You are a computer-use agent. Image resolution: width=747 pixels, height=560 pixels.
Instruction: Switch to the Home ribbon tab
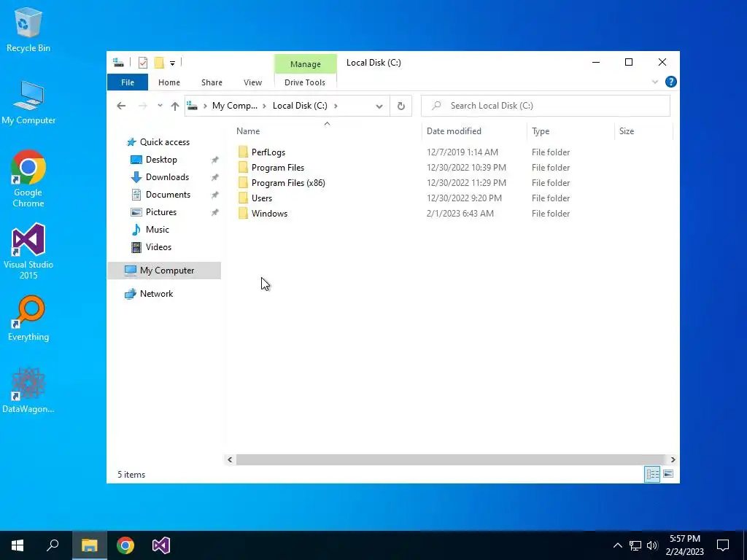coord(169,82)
